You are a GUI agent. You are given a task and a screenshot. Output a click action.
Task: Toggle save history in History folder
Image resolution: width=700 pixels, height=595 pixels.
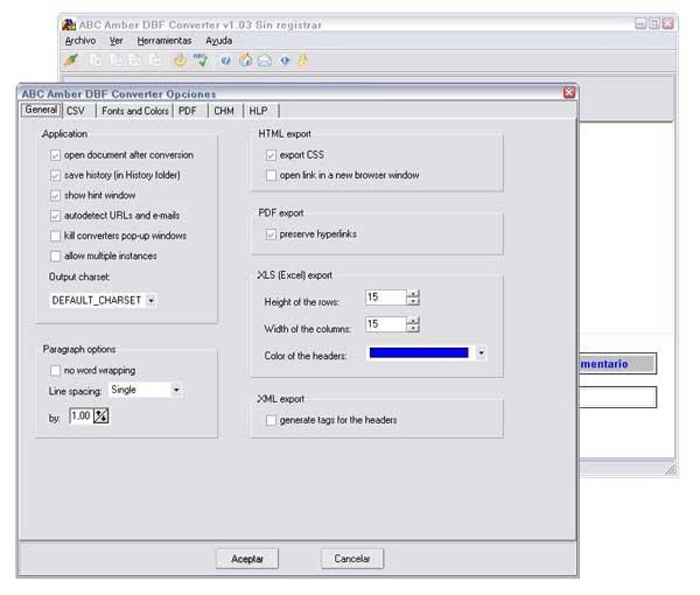click(x=55, y=176)
